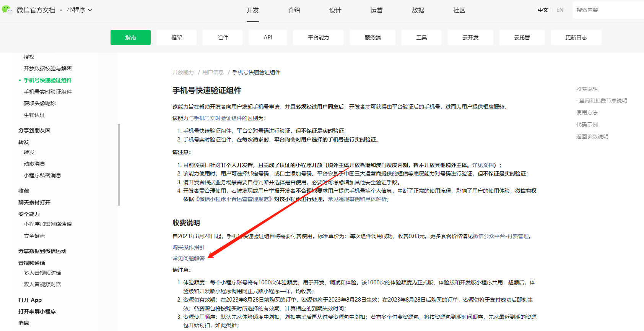Open 开放数据校验与解密 sidebar item
The width and height of the screenshot is (644, 331).
(48, 68)
